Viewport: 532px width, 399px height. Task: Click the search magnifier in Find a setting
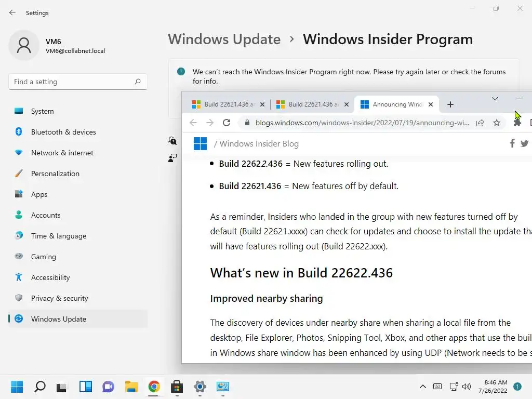pyautogui.click(x=137, y=82)
